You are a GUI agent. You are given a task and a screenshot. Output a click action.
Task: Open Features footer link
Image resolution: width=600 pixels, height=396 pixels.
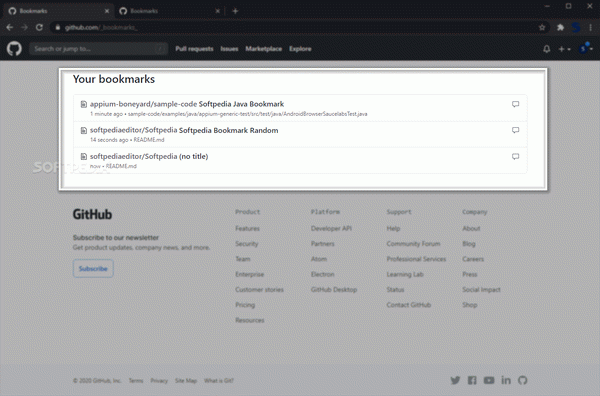(247, 228)
